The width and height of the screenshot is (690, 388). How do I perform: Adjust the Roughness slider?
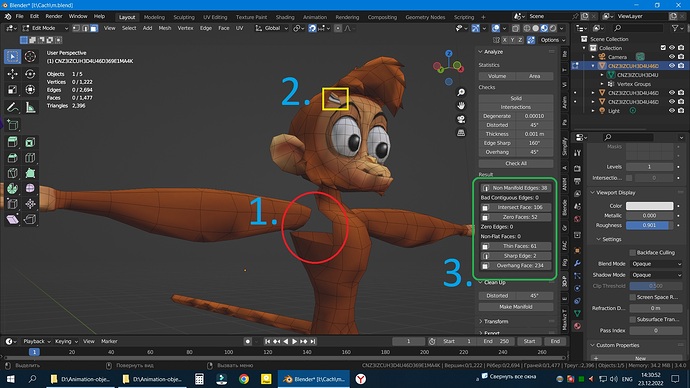click(650, 225)
